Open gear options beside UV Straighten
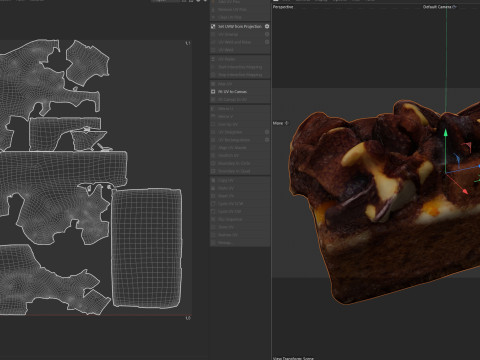The width and height of the screenshot is (480, 360). pos(267,132)
